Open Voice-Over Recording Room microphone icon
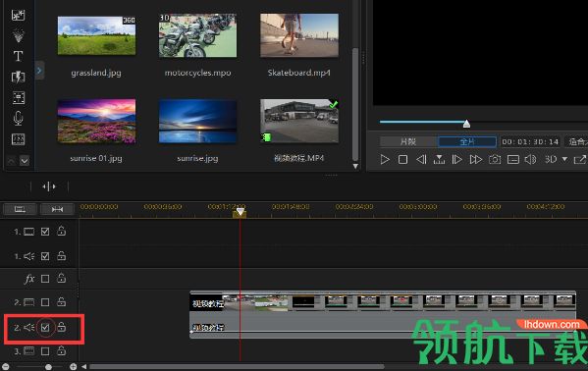 point(18,119)
